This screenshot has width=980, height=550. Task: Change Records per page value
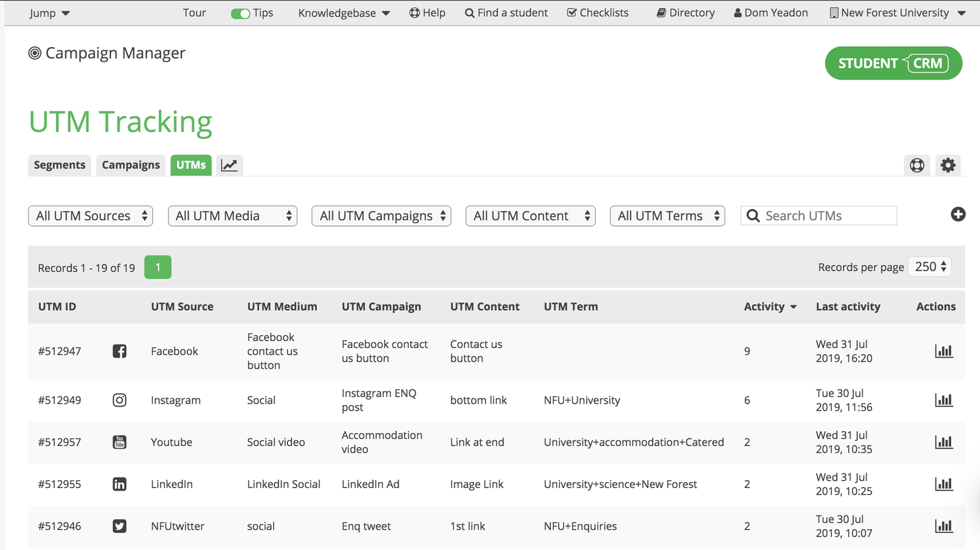point(929,267)
